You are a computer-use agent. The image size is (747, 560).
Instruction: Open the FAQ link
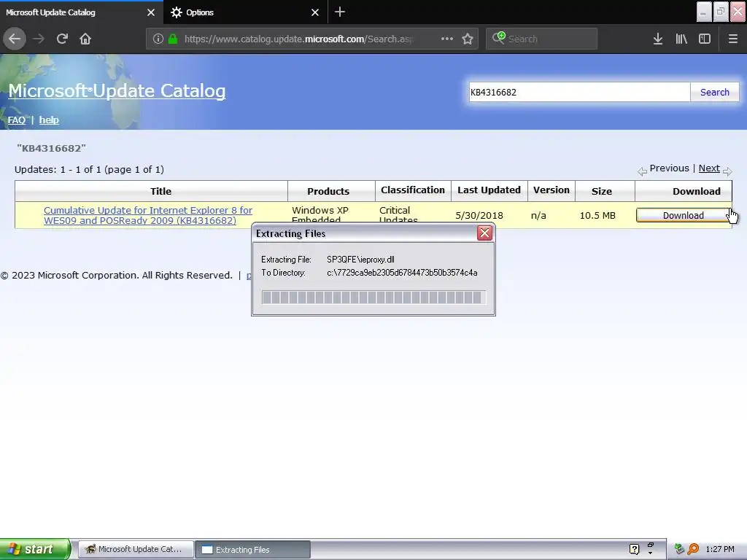[x=17, y=120]
